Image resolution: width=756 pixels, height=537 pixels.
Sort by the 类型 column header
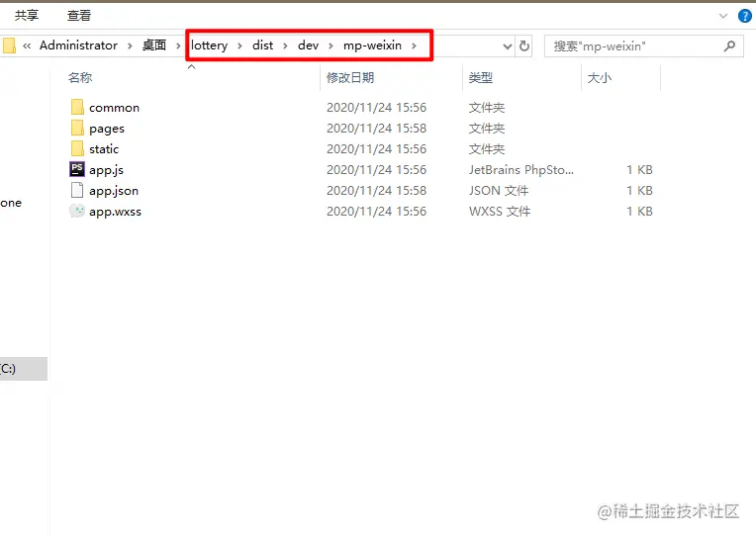(481, 77)
